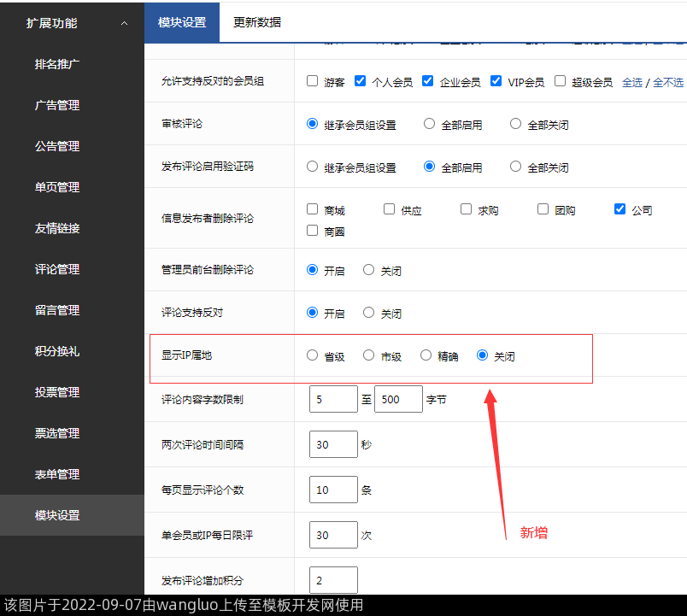Uncheck the VIP会员 checkbox
Viewport: 687px width, 616px height.
[x=496, y=81]
